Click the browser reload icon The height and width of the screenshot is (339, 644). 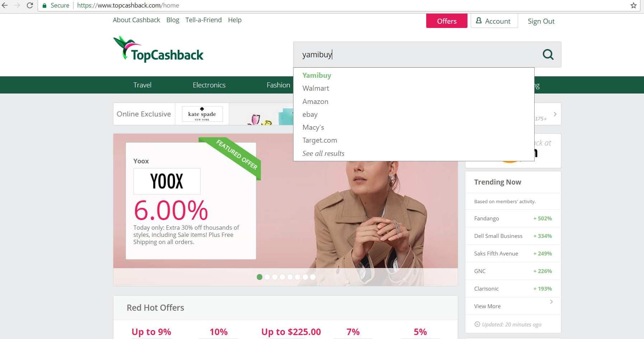coord(30,5)
